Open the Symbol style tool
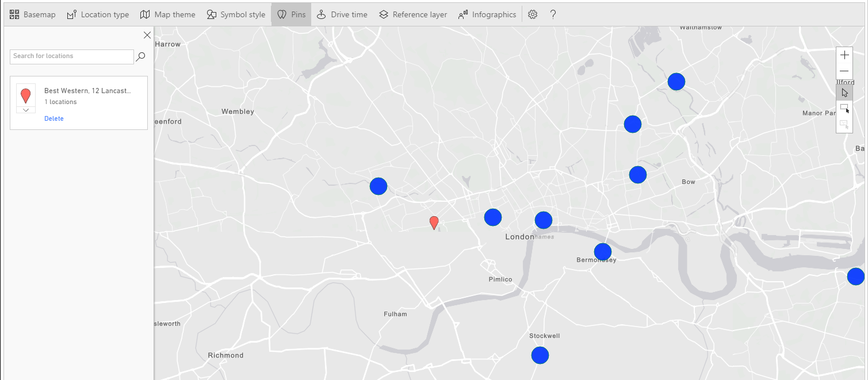Viewport: 868px width, 380px height. 236,14
